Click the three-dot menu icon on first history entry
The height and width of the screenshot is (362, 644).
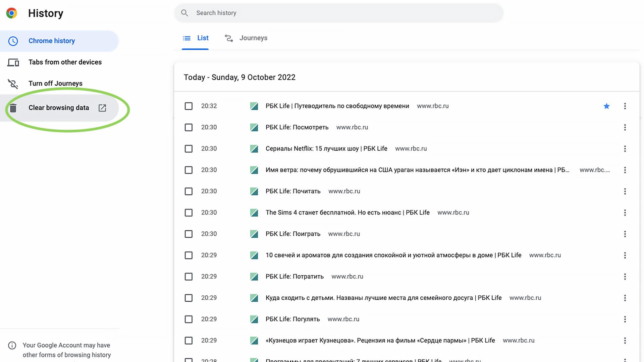coord(625,106)
